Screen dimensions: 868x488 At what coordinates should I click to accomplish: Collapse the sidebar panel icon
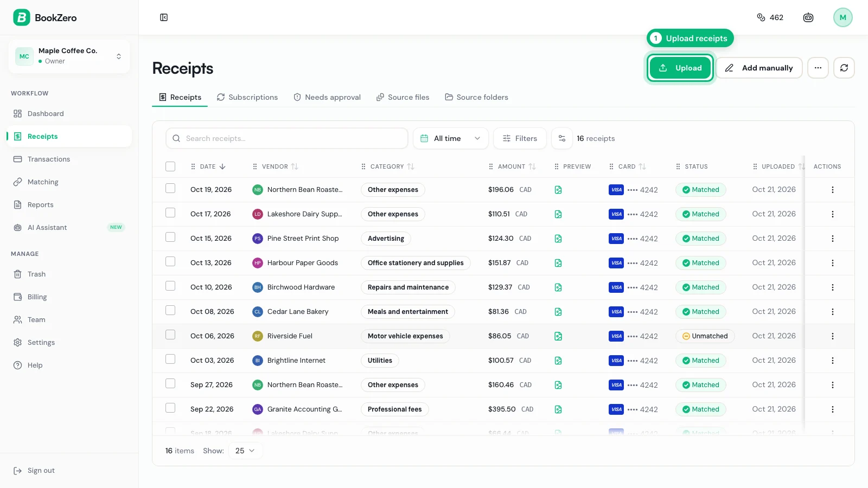164,17
